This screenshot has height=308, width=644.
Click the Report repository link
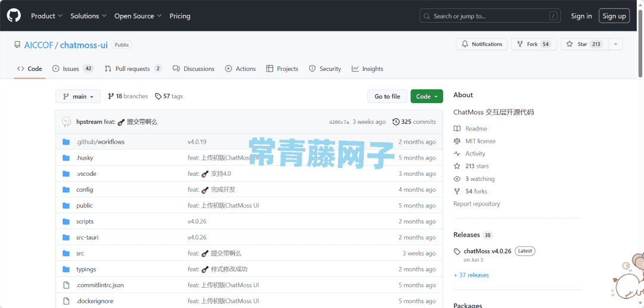pos(477,204)
